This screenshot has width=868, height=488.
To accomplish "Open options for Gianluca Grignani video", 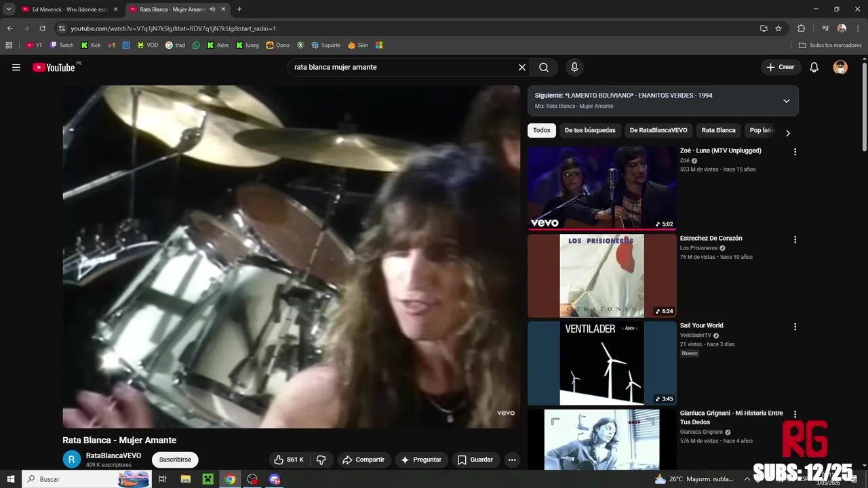I will (795, 414).
